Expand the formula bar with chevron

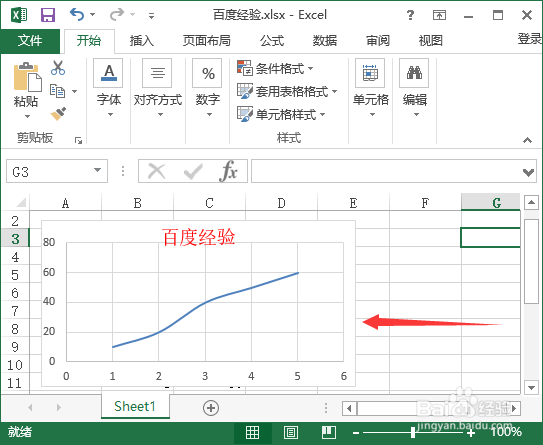pyautogui.click(x=528, y=172)
